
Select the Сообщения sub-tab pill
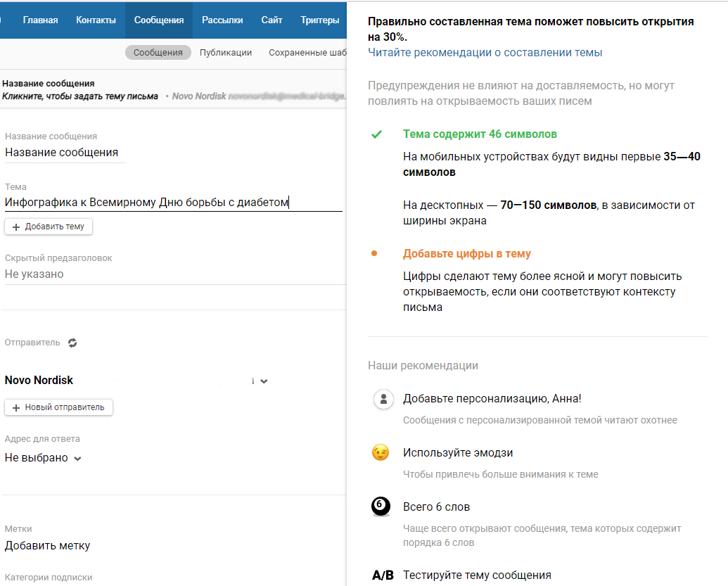pos(158,53)
